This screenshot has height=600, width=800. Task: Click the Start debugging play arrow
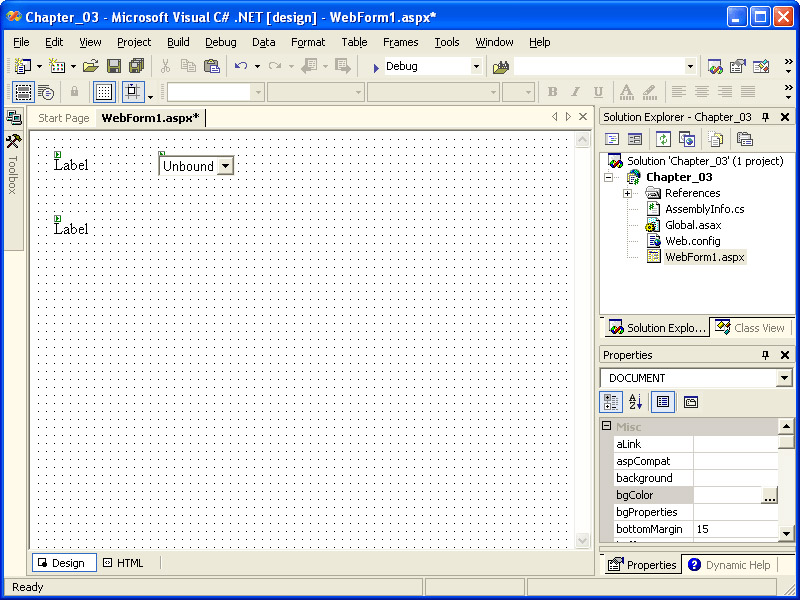[x=376, y=67]
